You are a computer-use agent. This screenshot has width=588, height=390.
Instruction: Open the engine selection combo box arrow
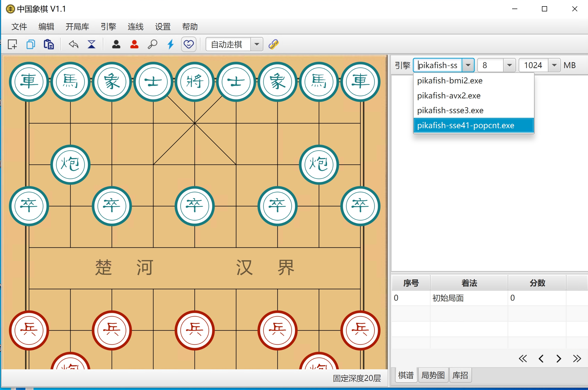coord(468,65)
